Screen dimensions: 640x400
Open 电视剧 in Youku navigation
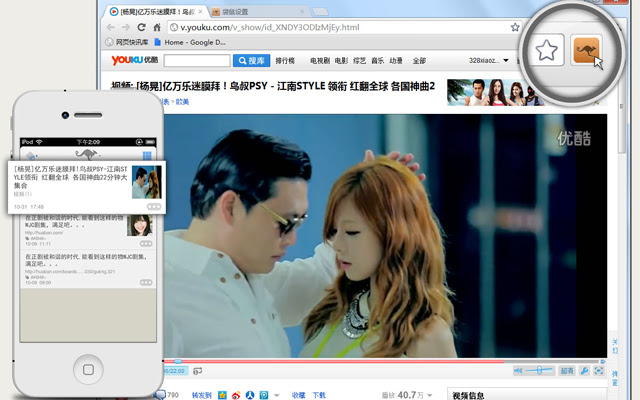320,60
